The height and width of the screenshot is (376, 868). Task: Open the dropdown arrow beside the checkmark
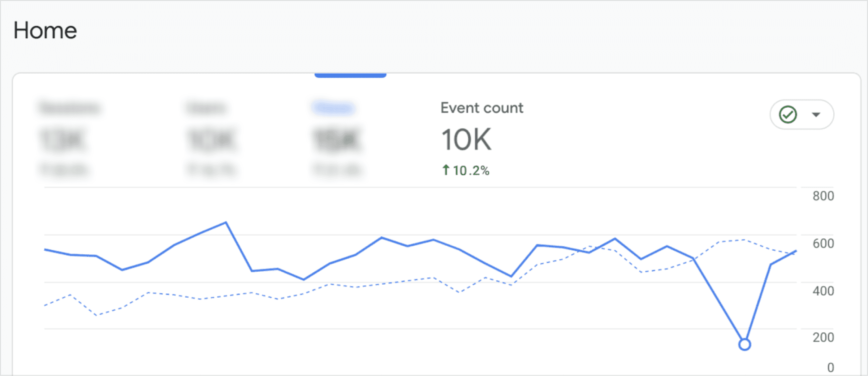816,115
